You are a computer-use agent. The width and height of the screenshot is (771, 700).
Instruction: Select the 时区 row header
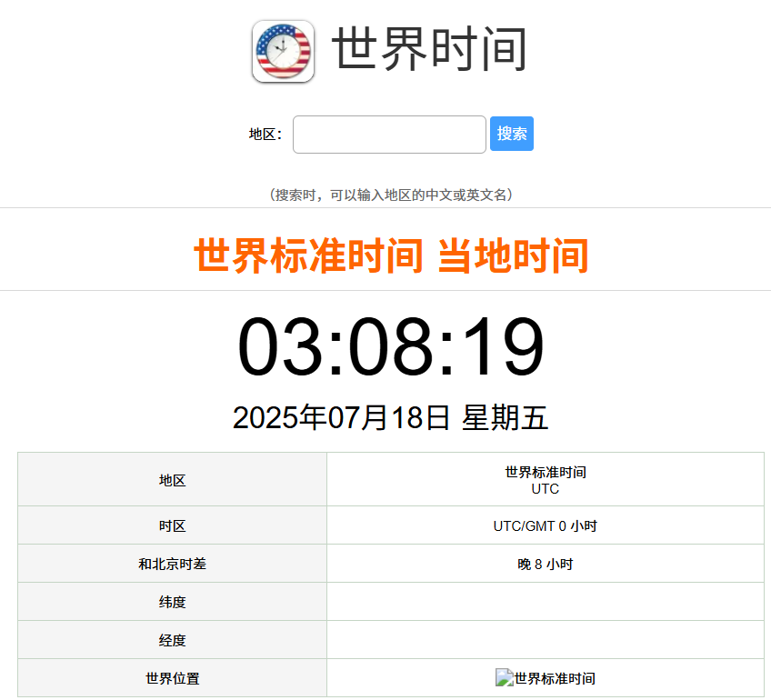pos(172,525)
